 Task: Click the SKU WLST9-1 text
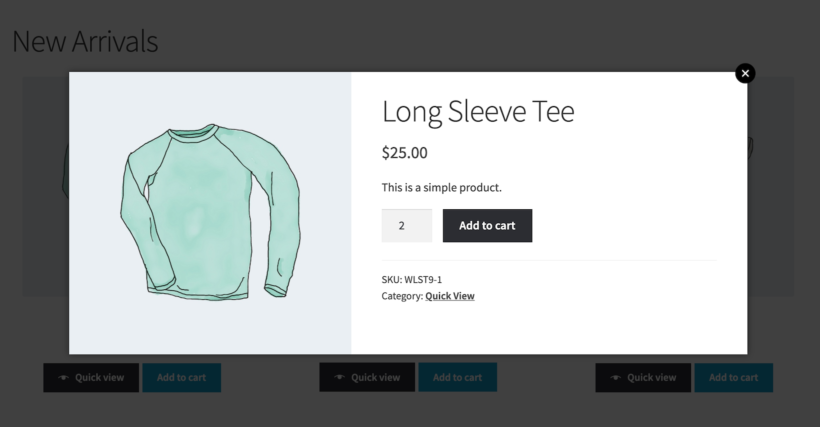click(412, 280)
